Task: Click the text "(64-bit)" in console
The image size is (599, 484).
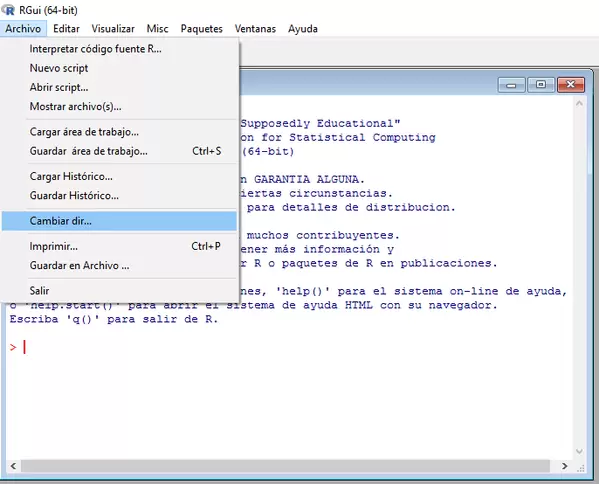Action: pos(268,152)
